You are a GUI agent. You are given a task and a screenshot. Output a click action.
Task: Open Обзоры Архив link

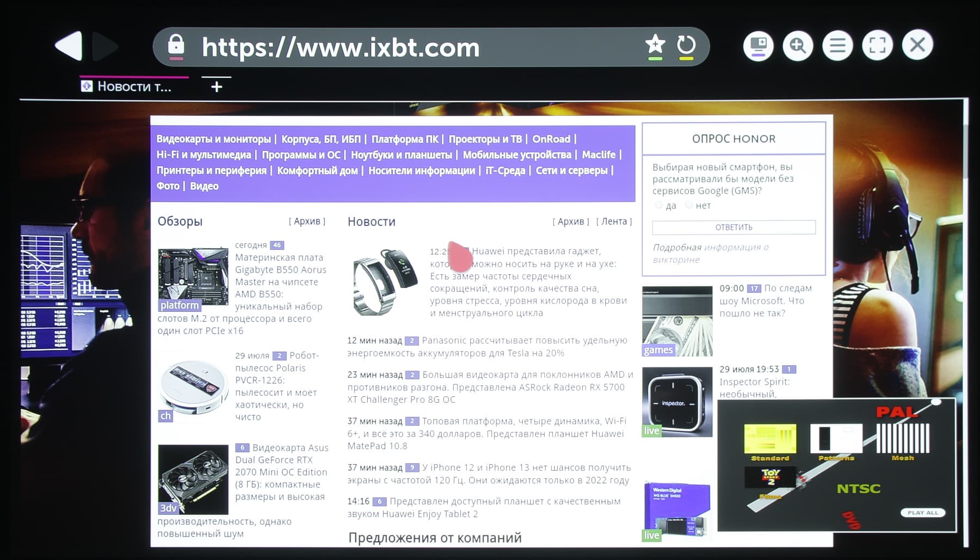click(307, 221)
